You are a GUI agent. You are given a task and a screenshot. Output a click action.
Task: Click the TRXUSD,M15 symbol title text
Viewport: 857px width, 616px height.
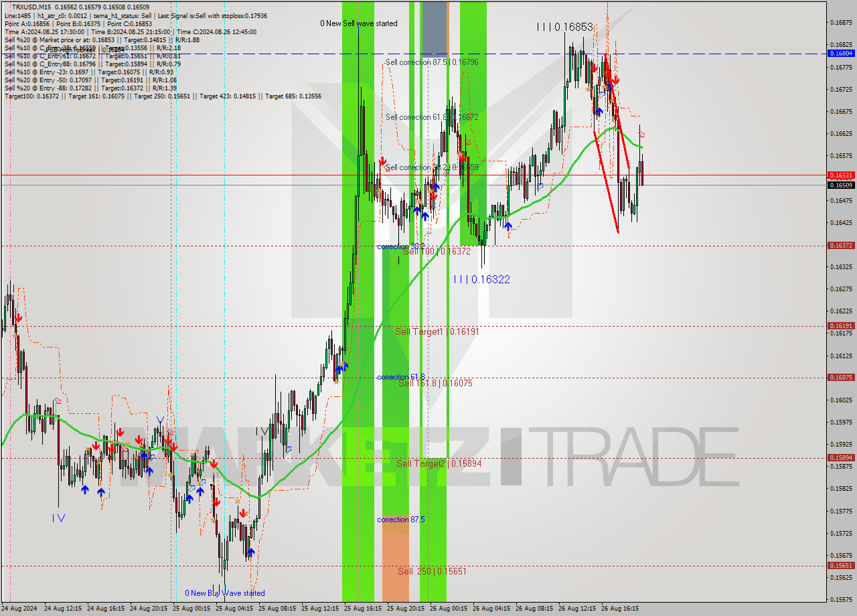tap(31, 7)
